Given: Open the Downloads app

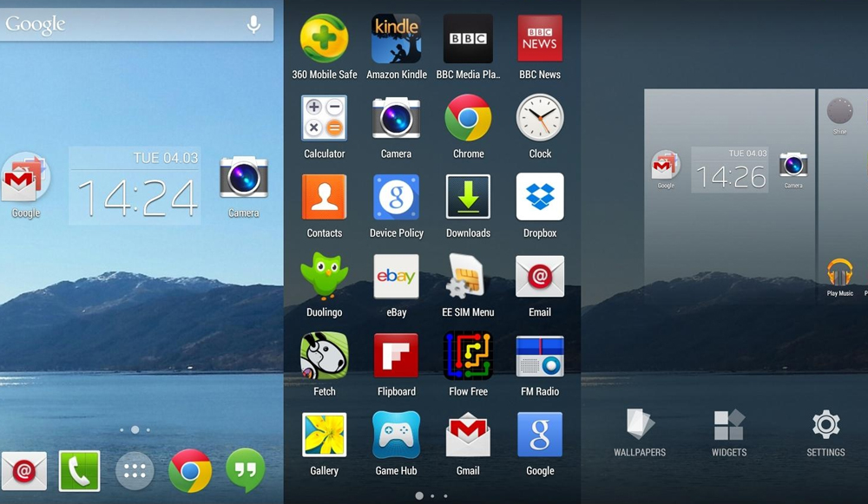Looking at the screenshot, I should click(469, 197).
